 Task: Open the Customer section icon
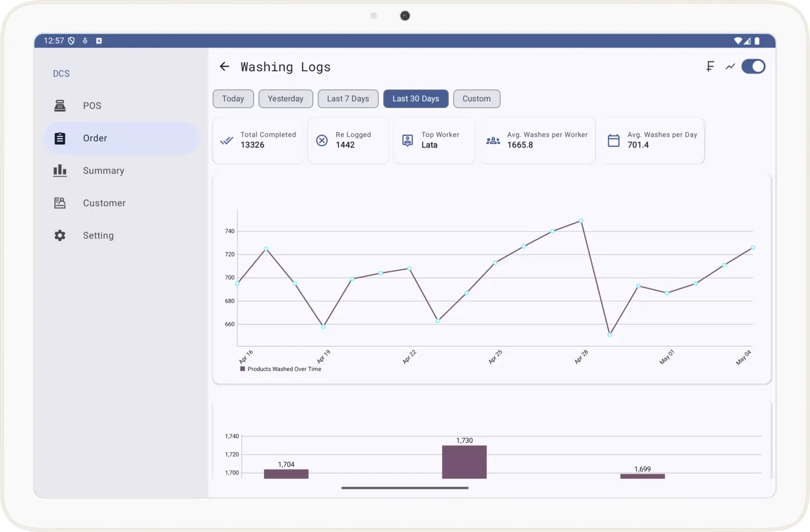click(60, 203)
